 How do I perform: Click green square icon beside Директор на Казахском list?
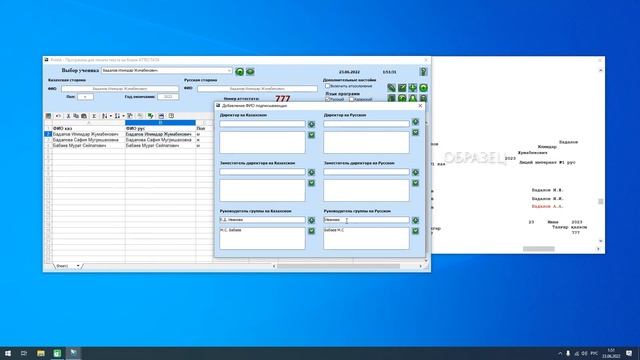coord(311,135)
